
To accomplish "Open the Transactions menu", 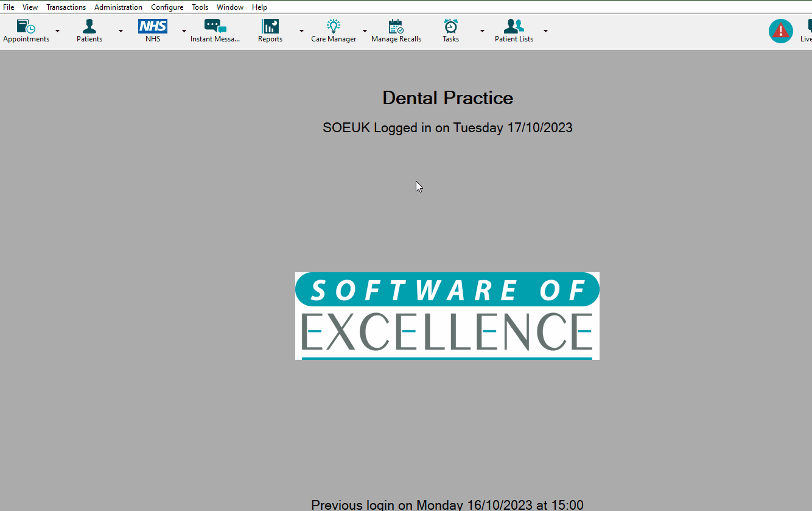I will click(x=66, y=7).
